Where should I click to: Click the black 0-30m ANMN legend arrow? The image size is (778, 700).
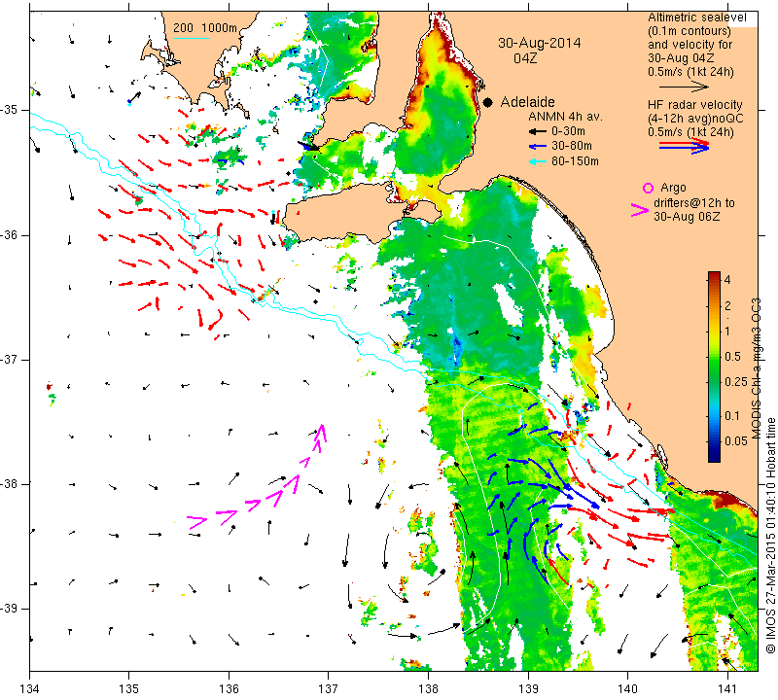[538, 131]
